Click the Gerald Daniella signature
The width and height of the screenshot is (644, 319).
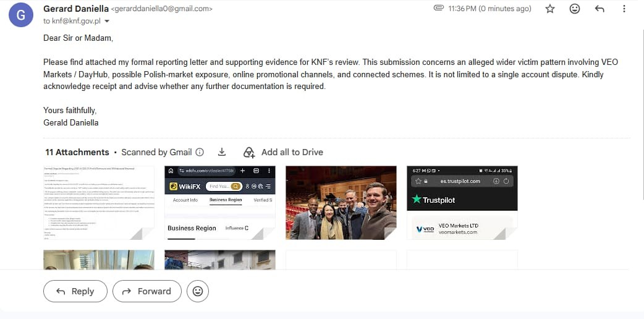pos(70,122)
